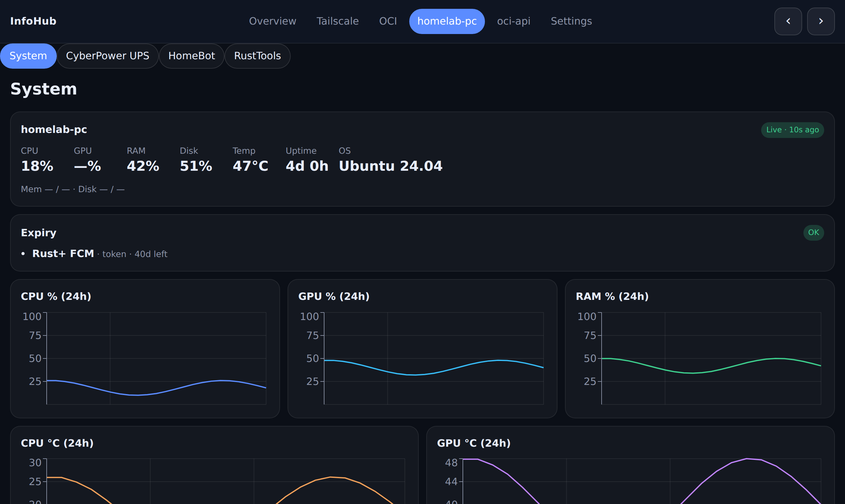Switch to CyberPower UPS sub-tab
The height and width of the screenshot is (504, 845).
108,56
